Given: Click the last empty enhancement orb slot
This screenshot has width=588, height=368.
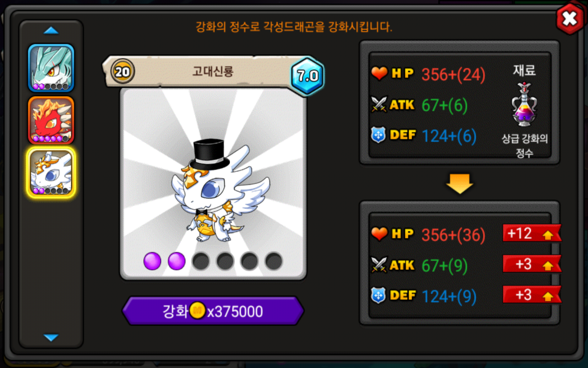Looking at the screenshot, I should pos(273,261).
